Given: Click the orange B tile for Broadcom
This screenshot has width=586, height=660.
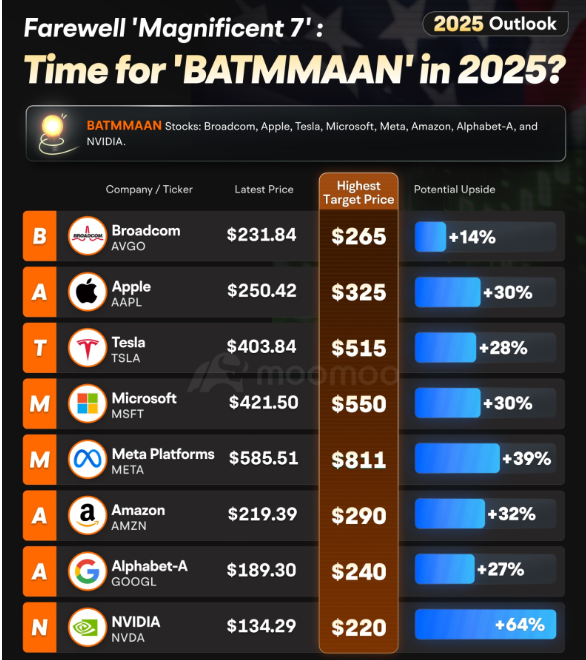Looking at the screenshot, I should coord(40,236).
